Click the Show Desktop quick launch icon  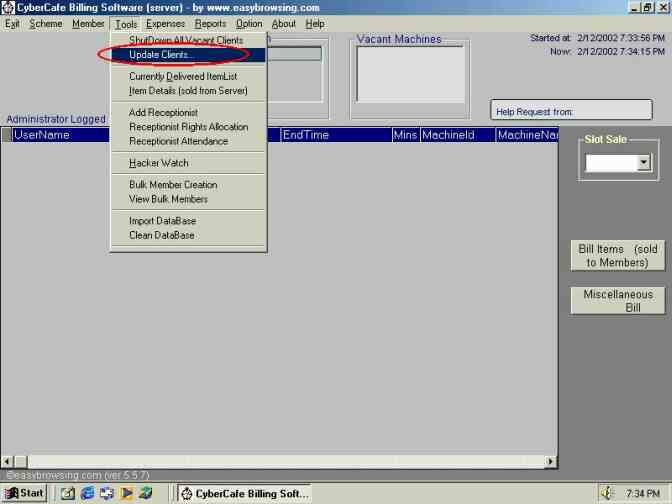tap(68, 493)
